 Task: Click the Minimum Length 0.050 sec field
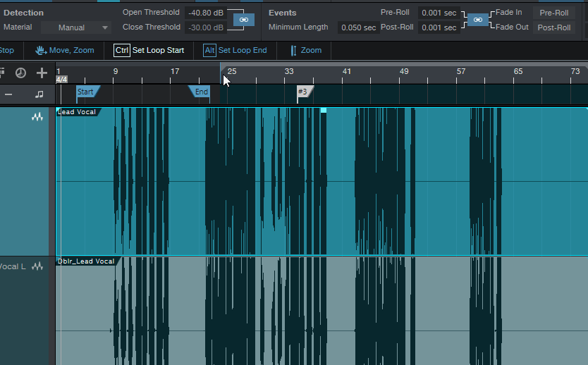[358, 27]
